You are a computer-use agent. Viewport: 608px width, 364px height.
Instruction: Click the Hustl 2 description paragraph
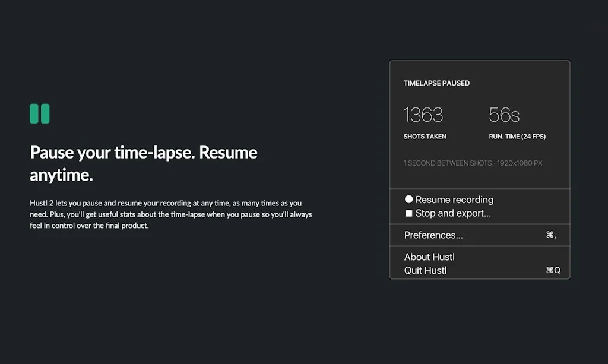tap(171, 214)
